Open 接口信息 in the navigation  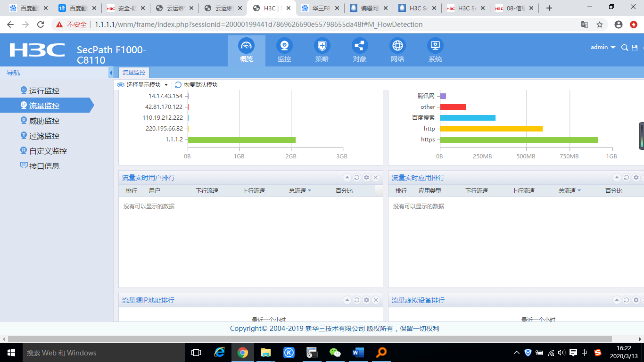point(44,166)
